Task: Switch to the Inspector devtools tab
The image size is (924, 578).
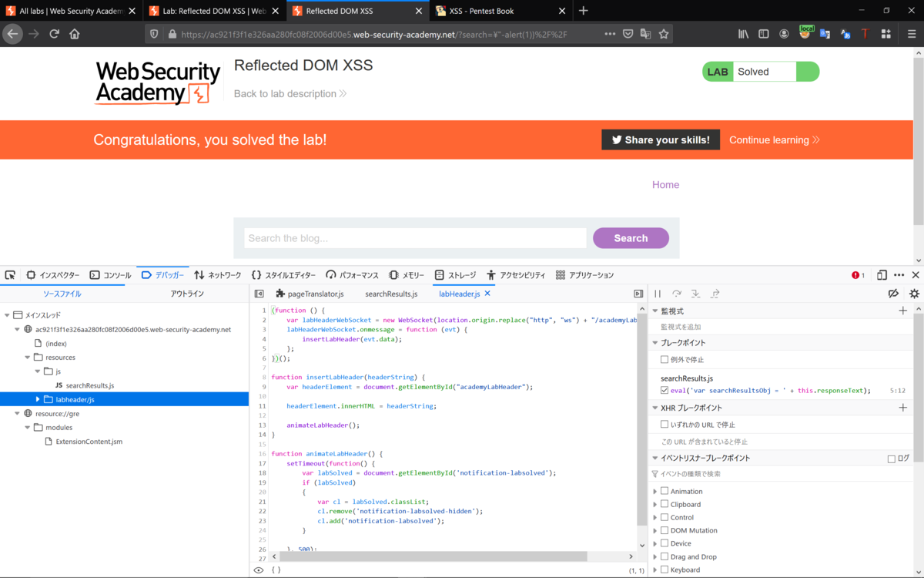Action: pyautogui.click(x=52, y=275)
